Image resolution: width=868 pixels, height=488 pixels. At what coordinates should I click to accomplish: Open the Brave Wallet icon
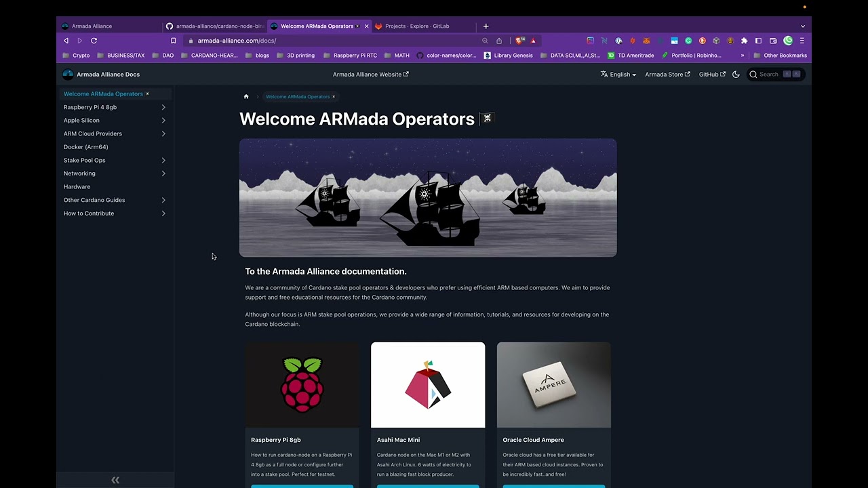[773, 41]
